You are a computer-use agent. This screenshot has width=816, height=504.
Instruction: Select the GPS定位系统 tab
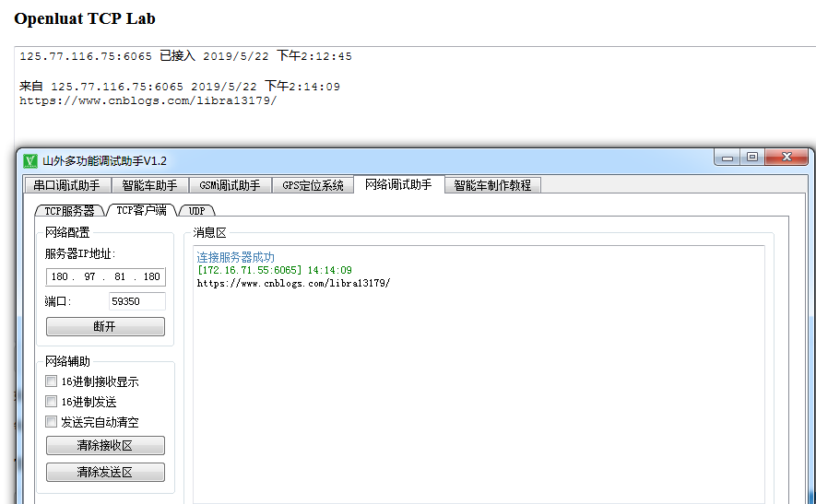coord(313,185)
